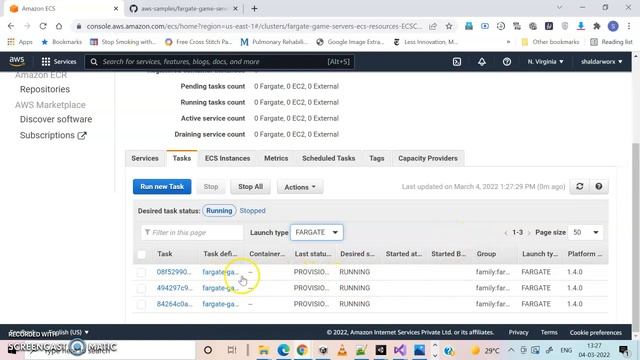The height and width of the screenshot is (360, 640).
Task: Open VLC media player from the taskbar
Action: pyautogui.click(x=342, y=350)
